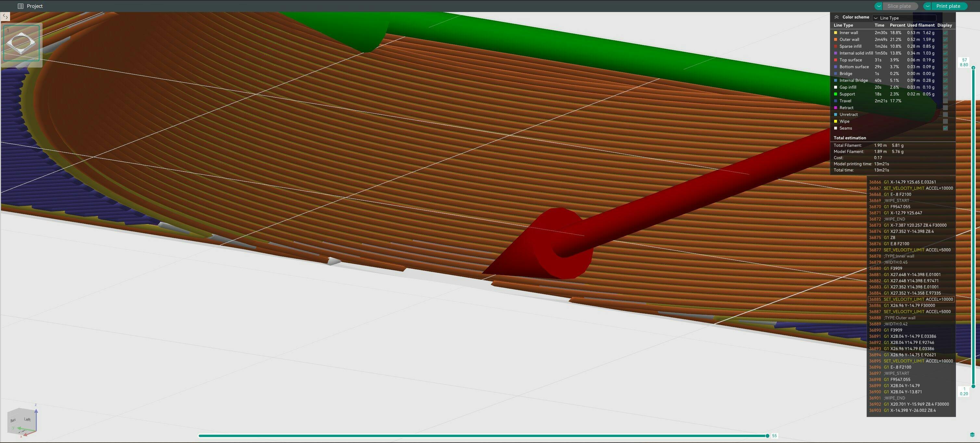Click the plus handle atop vertical layer slider

coord(973,68)
